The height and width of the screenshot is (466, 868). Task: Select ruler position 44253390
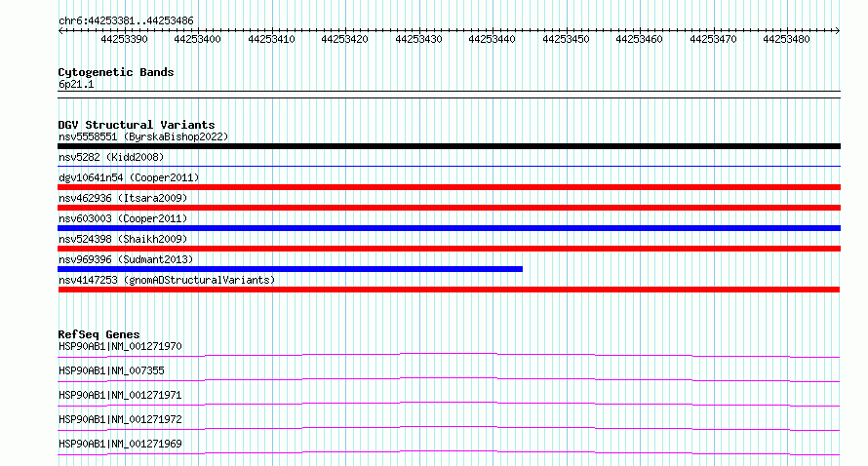(124, 39)
